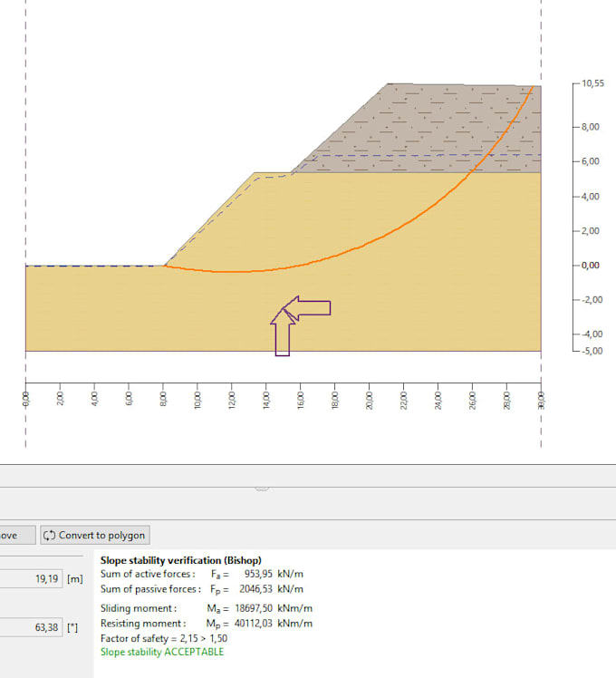This screenshot has width=616, height=678.
Task: Click the partially visible 'ove' button
Action: [x=17, y=536]
